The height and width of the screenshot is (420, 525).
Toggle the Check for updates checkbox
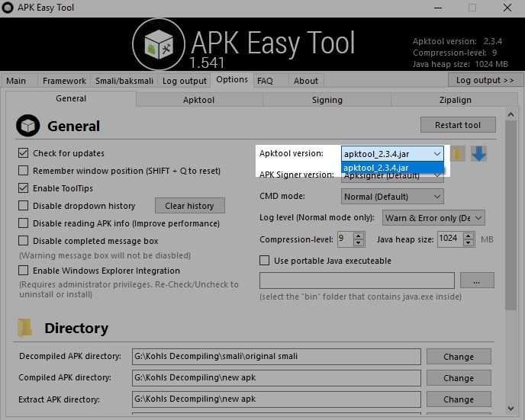pos(24,153)
